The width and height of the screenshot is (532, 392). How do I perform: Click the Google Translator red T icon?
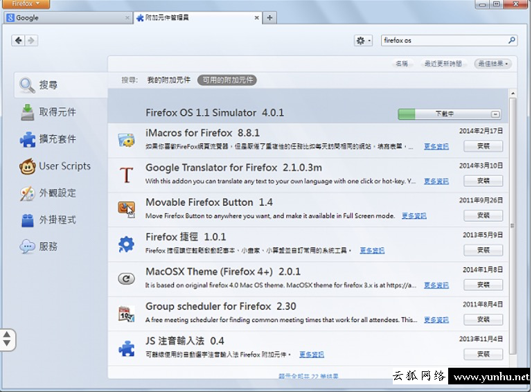click(127, 175)
